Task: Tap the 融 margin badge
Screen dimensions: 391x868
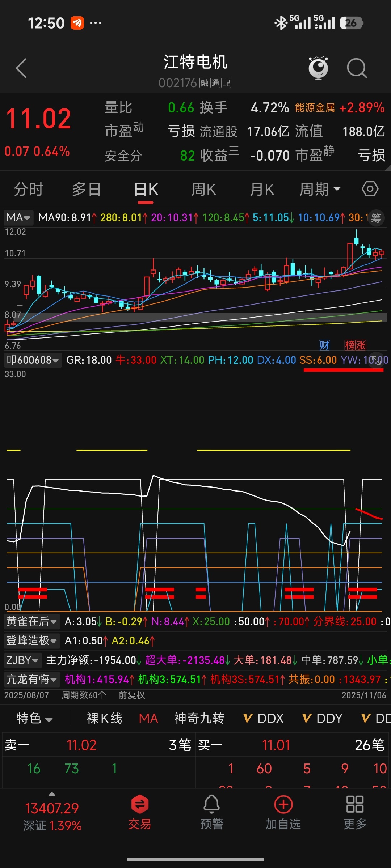Action: 205,83
